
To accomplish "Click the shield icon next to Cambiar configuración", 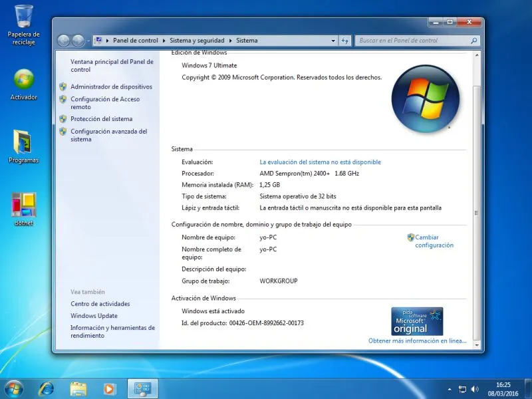I will pyautogui.click(x=410, y=237).
